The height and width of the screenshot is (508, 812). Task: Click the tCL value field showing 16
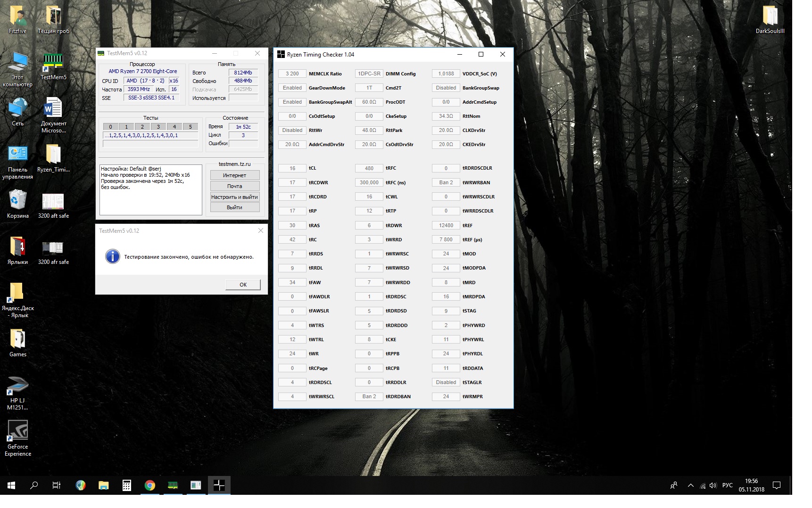[292, 168]
